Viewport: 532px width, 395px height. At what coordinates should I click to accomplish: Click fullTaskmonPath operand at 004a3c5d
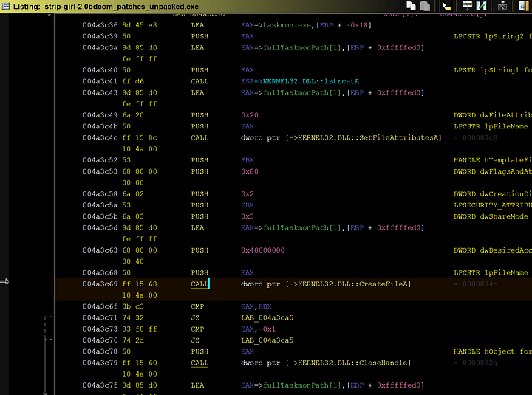[302, 228]
